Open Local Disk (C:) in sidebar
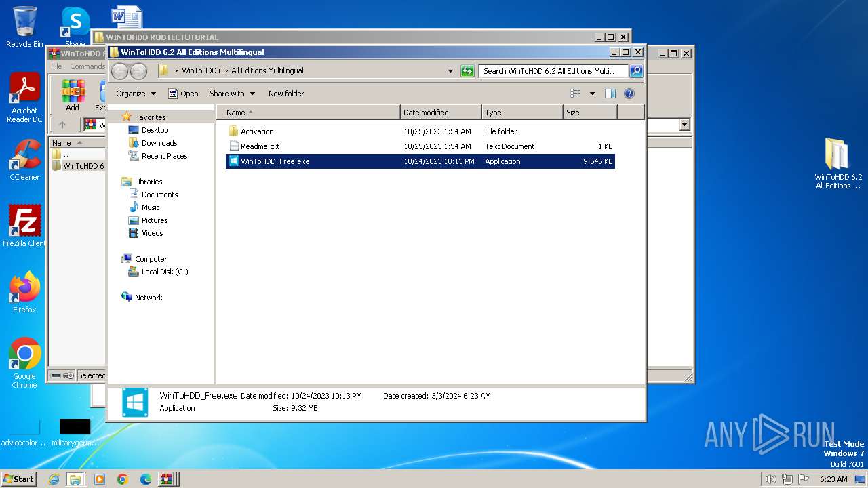Viewport: 868px width, 488px height. (165, 272)
